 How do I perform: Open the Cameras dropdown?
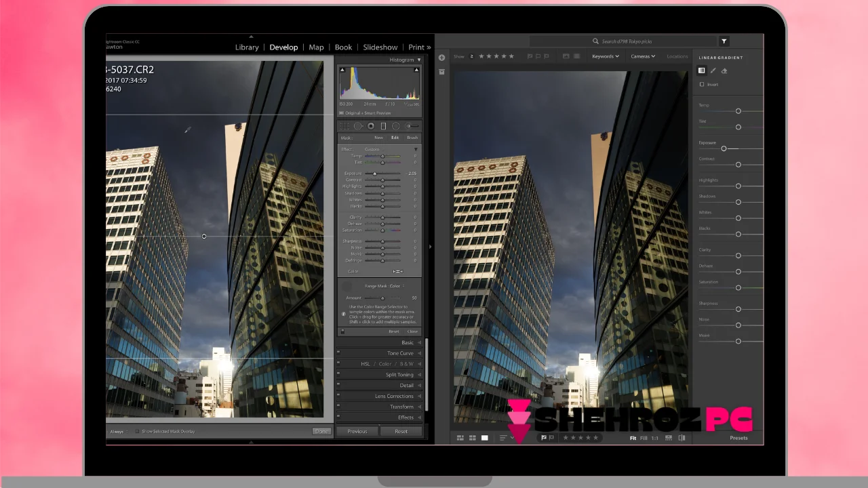(643, 56)
